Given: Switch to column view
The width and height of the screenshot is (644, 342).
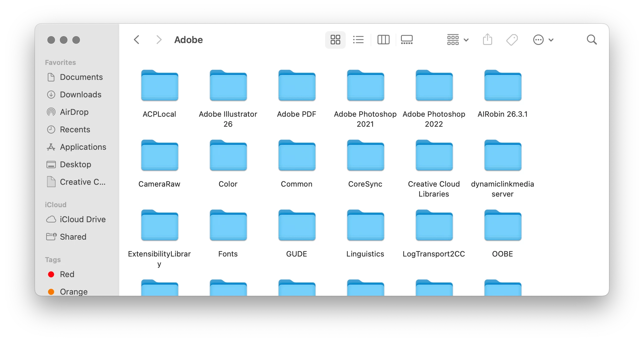Looking at the screenshot, I should 383,40.
